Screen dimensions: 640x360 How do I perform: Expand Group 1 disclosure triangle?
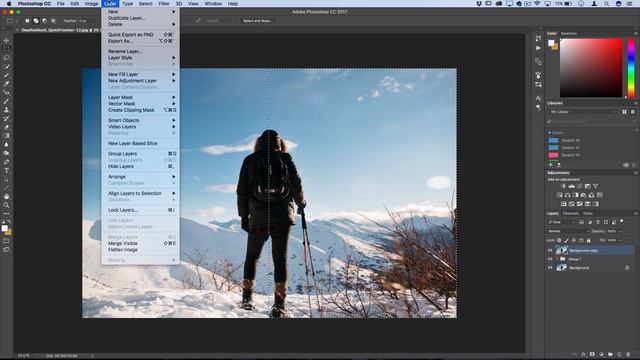558,259
